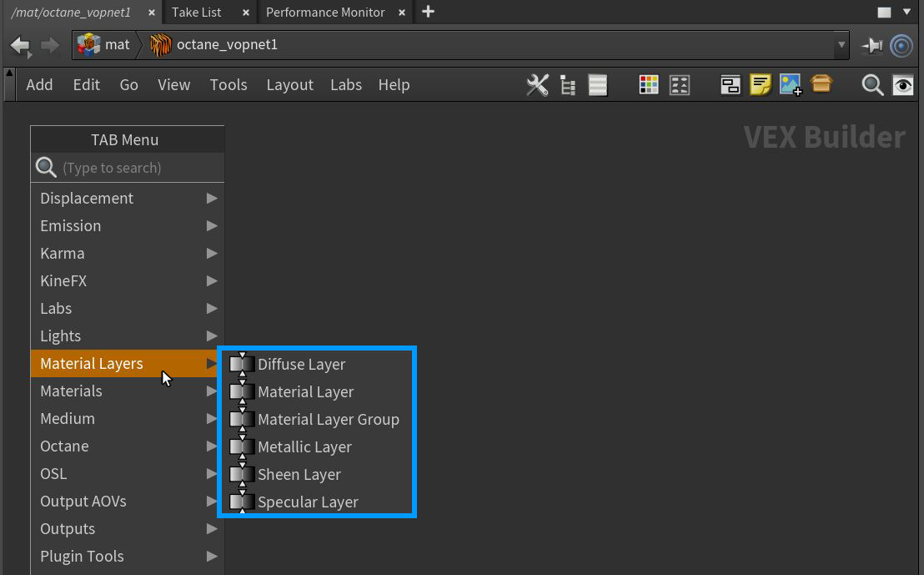The height and width of the screenshot is (575, 924).
Task: Open the node shapes palette
Action: tap(680, 85)
